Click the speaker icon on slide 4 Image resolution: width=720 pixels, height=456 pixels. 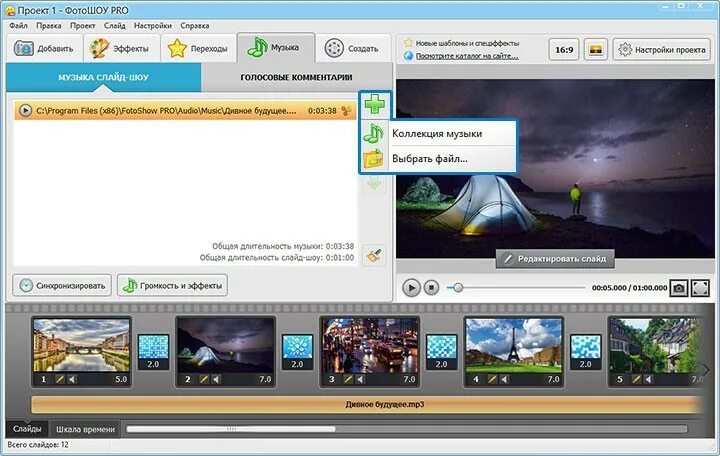505,379
